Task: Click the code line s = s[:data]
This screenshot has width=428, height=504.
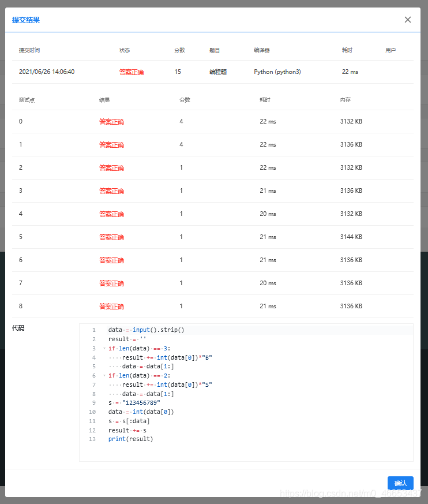Action: 129,421
